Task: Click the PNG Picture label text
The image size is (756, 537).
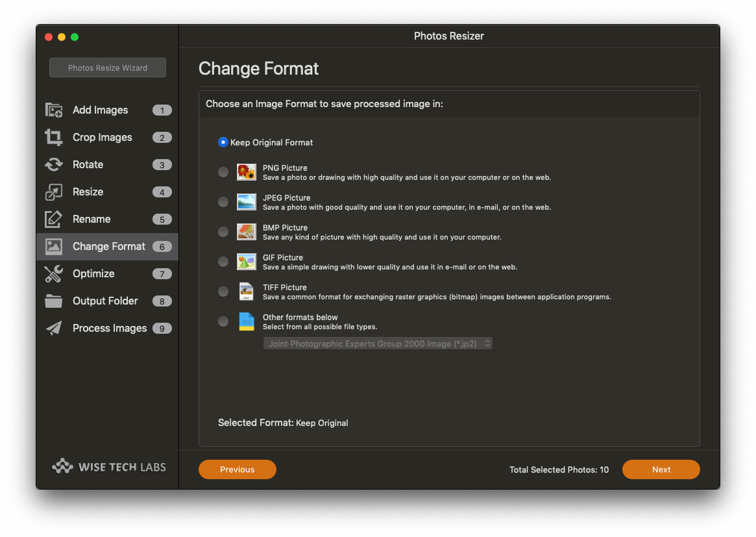Action: [x=285, y=168]
